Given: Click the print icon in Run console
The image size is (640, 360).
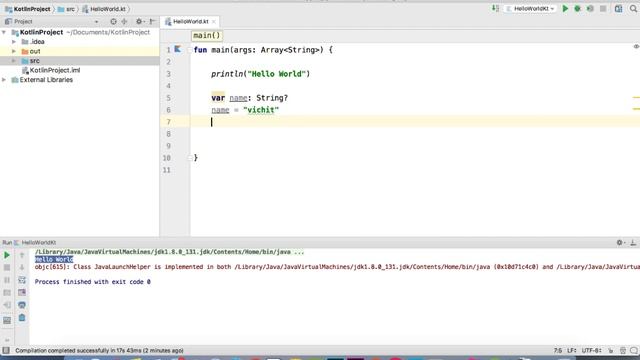Looking at the screenshot, I should (22, 305).
